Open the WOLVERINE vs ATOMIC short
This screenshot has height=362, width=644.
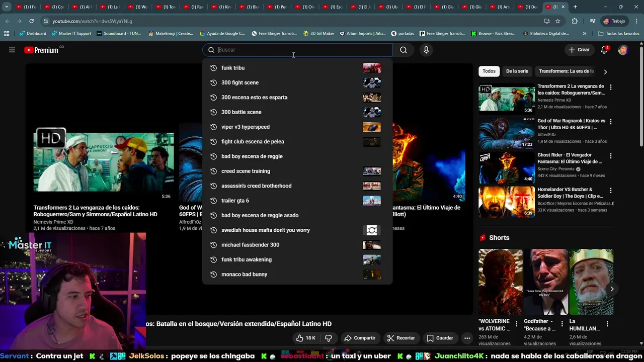tap(501, 282)
